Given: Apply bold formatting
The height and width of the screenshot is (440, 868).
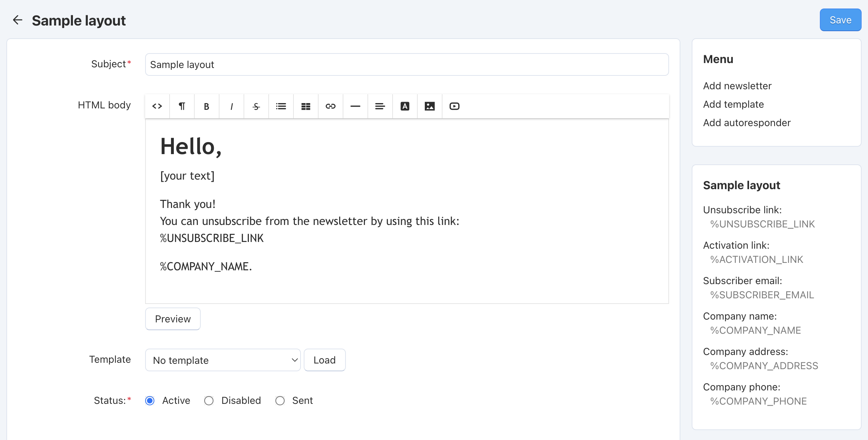Looking at the screenshot, I should (207, 106).
